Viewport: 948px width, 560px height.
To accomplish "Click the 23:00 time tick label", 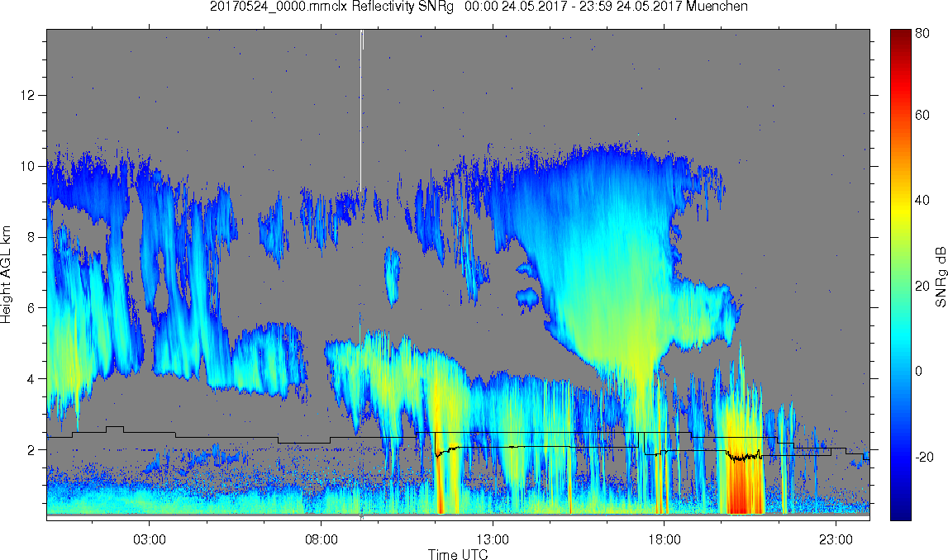I will 836,539.
